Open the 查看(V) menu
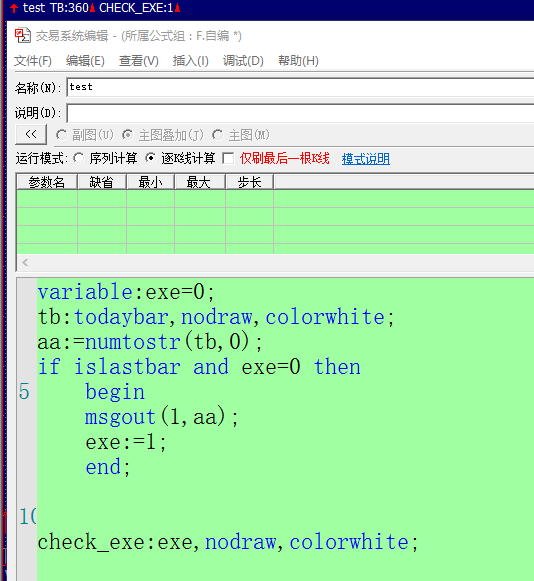This screenshot has width=534, height=581. click(139, 60)
